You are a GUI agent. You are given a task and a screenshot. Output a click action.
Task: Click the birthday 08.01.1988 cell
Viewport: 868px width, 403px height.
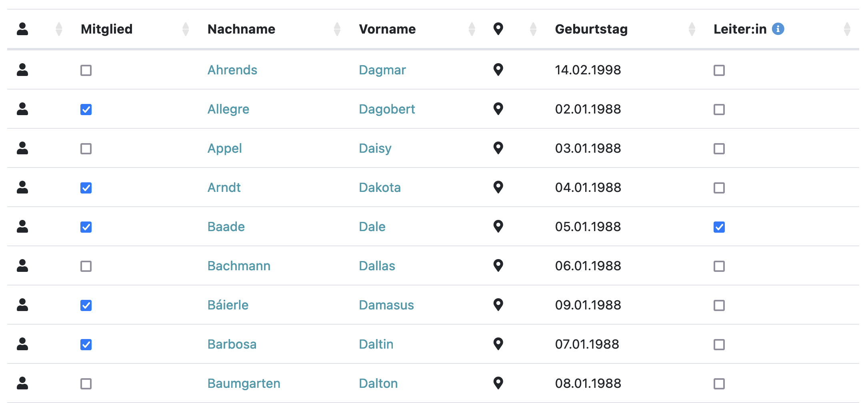pyautogui.click(x=588, y=383)
